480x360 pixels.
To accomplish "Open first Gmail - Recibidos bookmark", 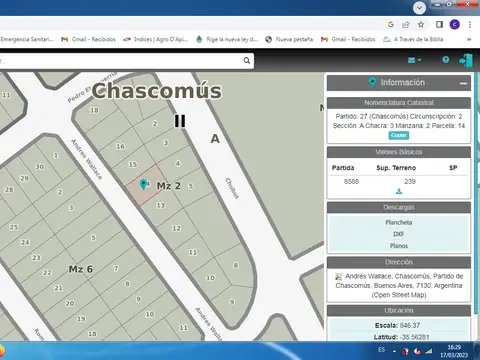I will tap(89, 39).
